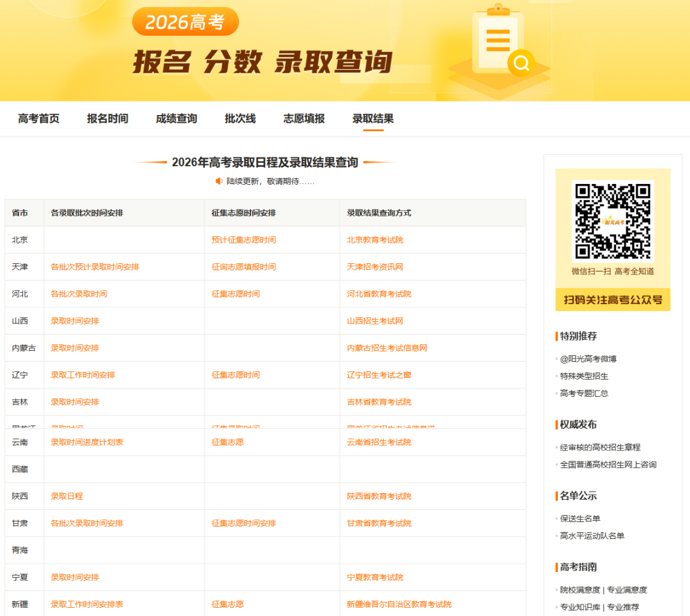Open 征集志愿时间 link in 河北 row
Screen dimensions: 690x616
236,294
